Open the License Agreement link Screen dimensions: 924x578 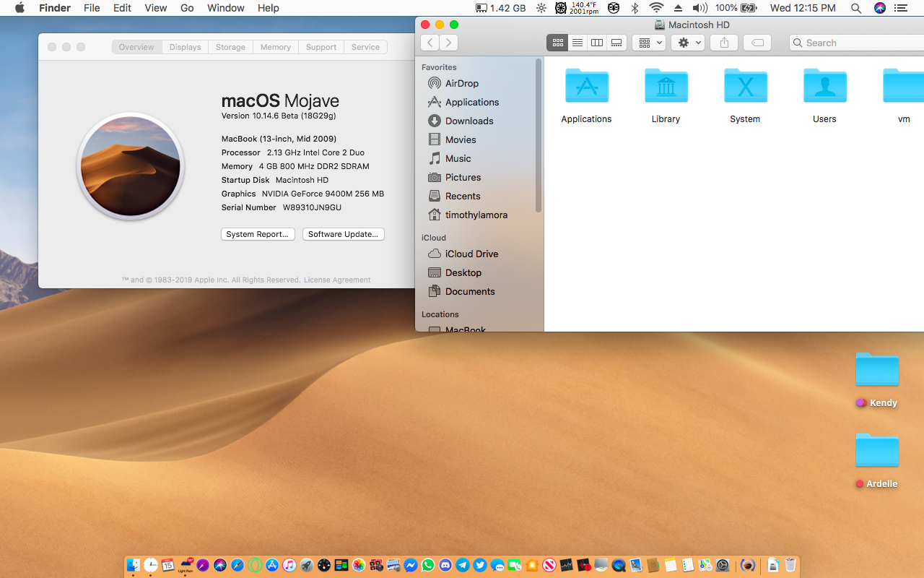pos(337,280)
